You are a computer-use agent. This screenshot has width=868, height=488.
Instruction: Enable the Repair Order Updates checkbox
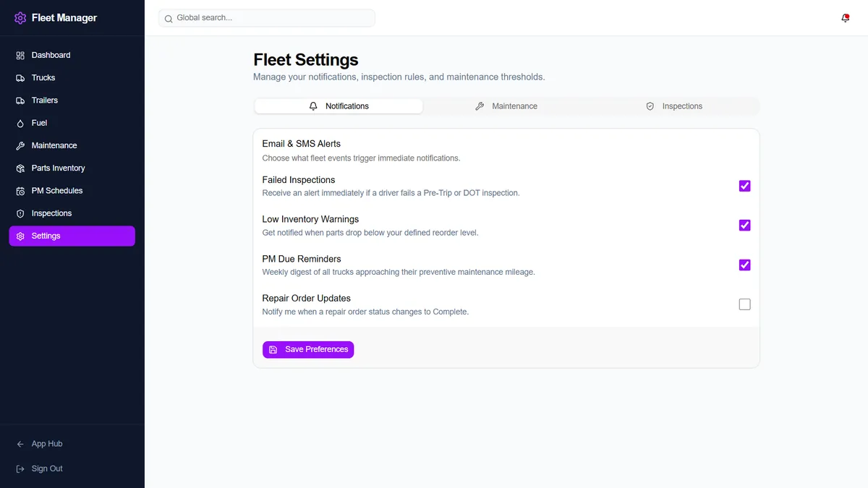click(744, 304)
